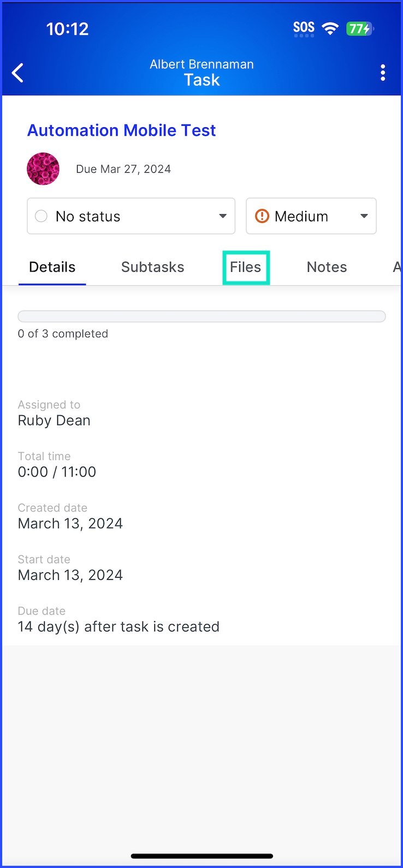Open the Automation Mobile Test title link

(122, 130)
